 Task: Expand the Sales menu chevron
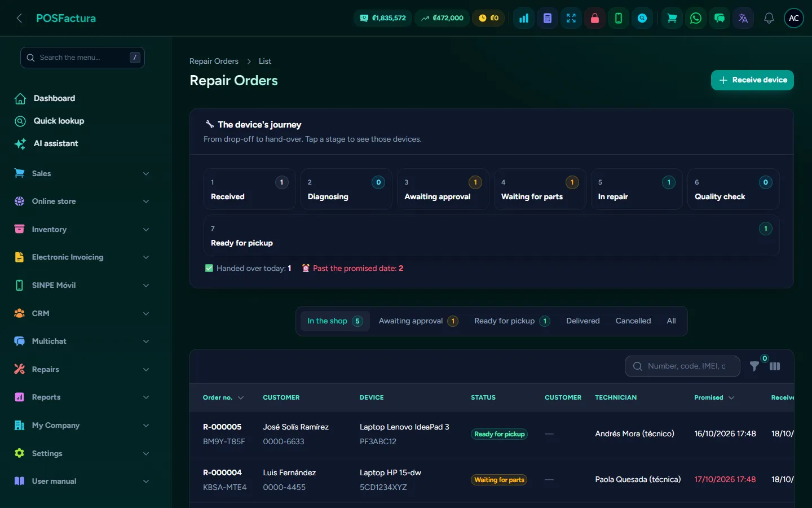(146, 173)
